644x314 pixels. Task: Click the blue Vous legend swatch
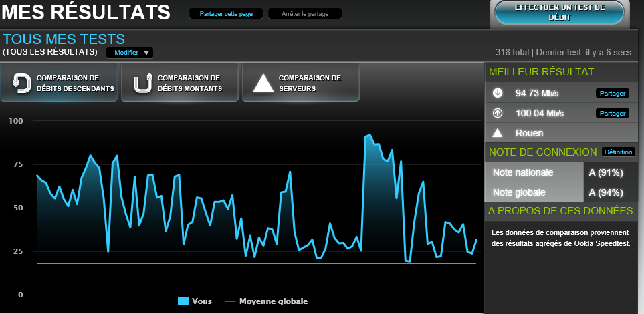point(183,301)
